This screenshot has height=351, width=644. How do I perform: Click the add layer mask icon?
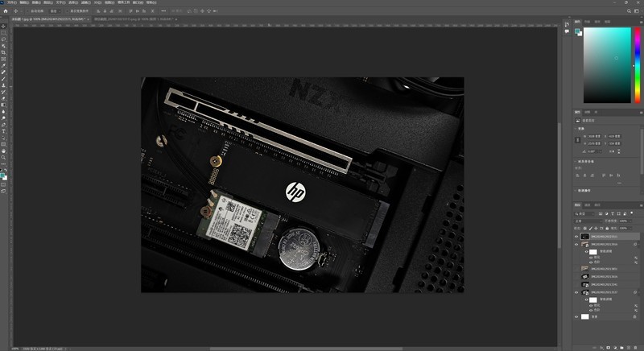(x=609, y=348)
